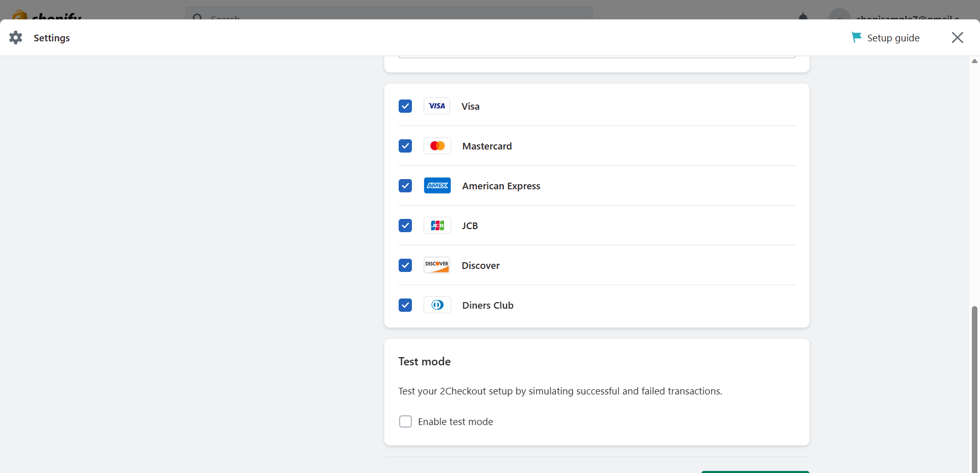The width and height of the screenshot is (980, 473).
Task: Close the Settings panel
Action: (x=958, y=37)
